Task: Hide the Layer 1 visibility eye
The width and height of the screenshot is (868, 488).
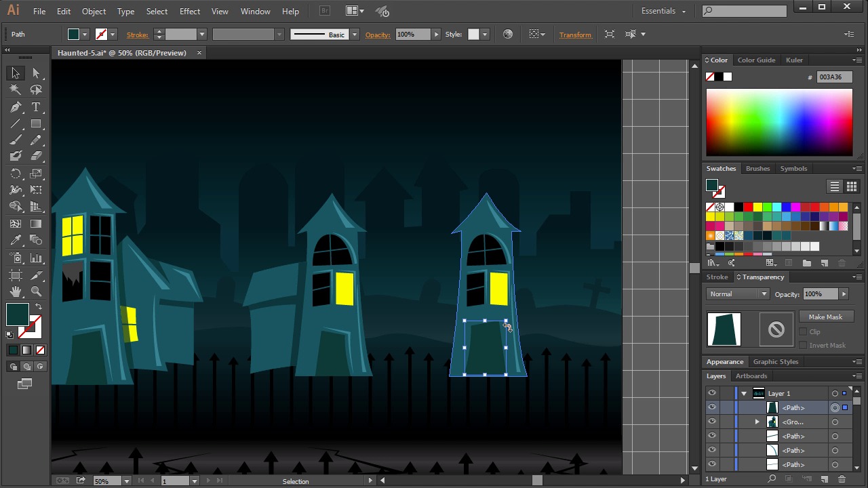Action: [711, 393]
